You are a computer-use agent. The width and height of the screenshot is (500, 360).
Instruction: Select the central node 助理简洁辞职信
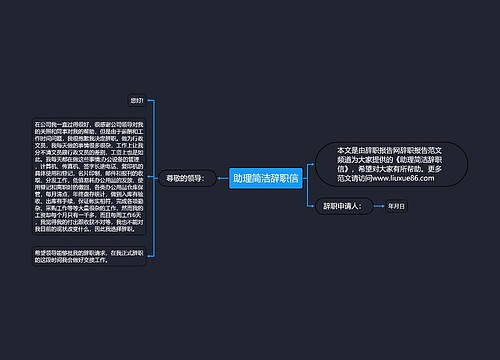tap(266, 178)
